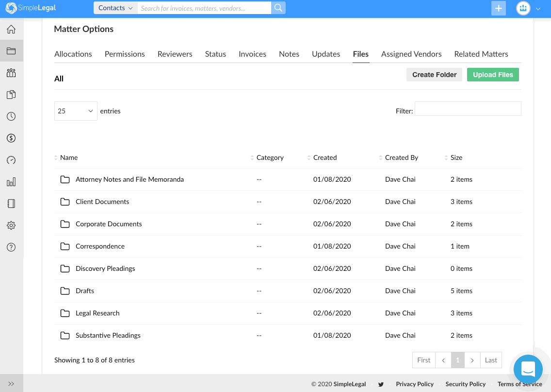This screenshot has height=392, width=551.
Task: Click the SimpleLegal logo
Action: tap(31, 8)
